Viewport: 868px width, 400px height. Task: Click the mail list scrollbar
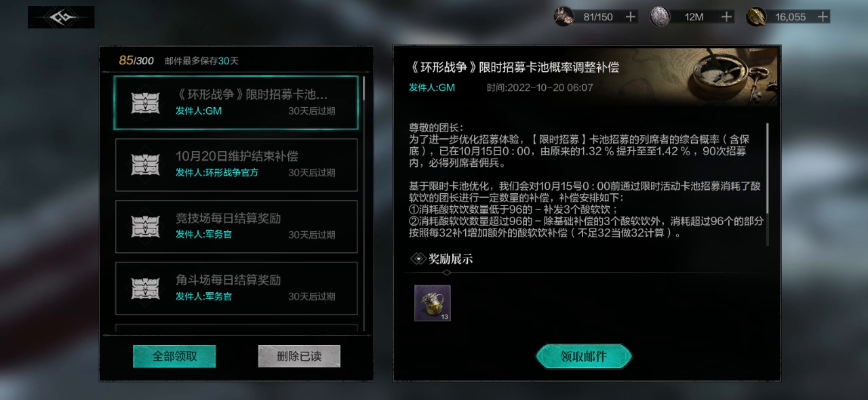[x=364, y=203]
